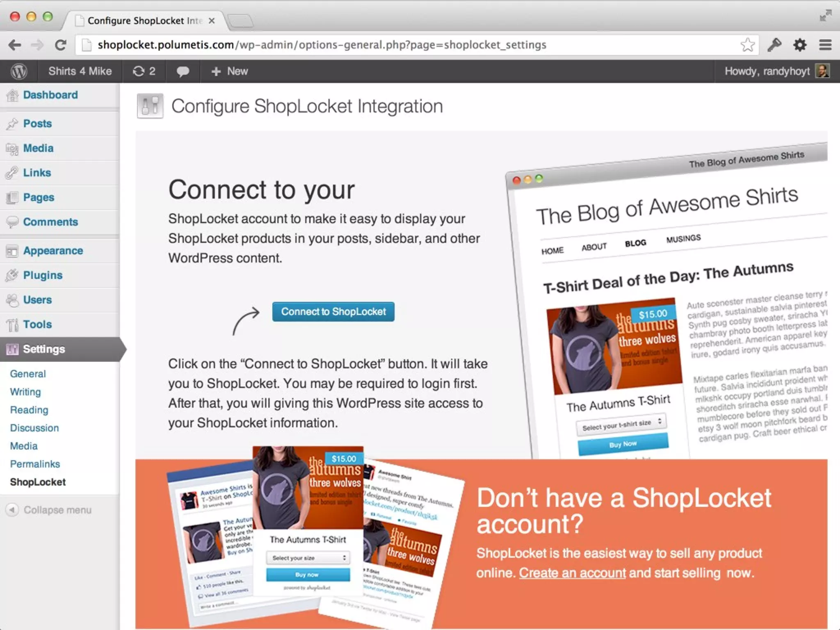Bookmark this page with the star icon
Image resolution: width=840 pixels, height=630 pixels.
[x=747, y=45]
